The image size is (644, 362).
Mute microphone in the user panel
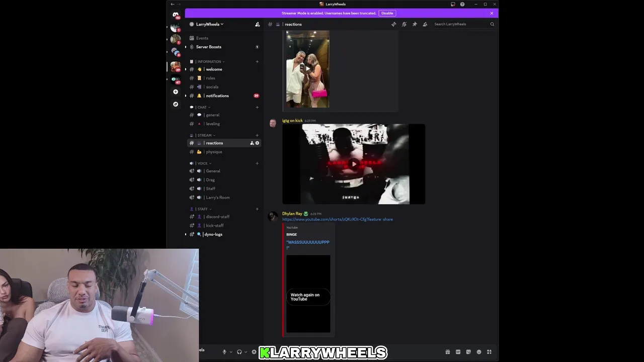click(224, 352)
